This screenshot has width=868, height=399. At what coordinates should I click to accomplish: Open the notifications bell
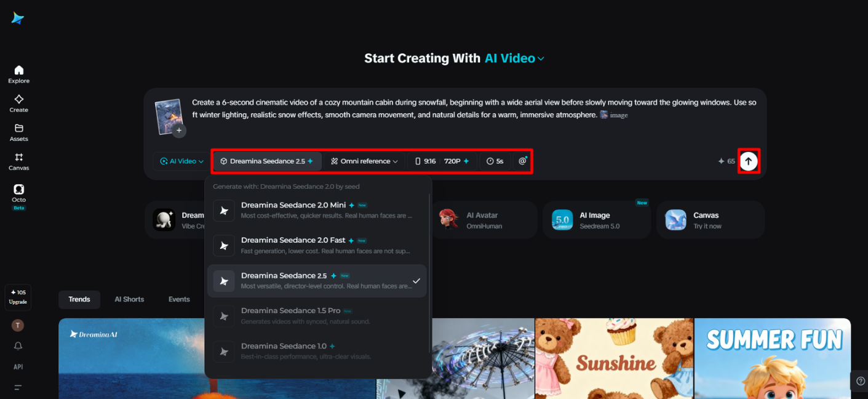(x=18, y=346)
